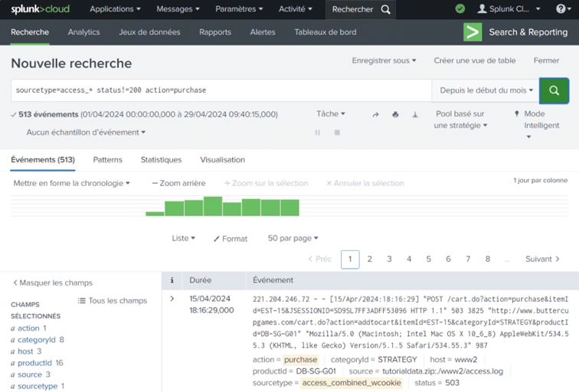Click the info column header icon

172,280
